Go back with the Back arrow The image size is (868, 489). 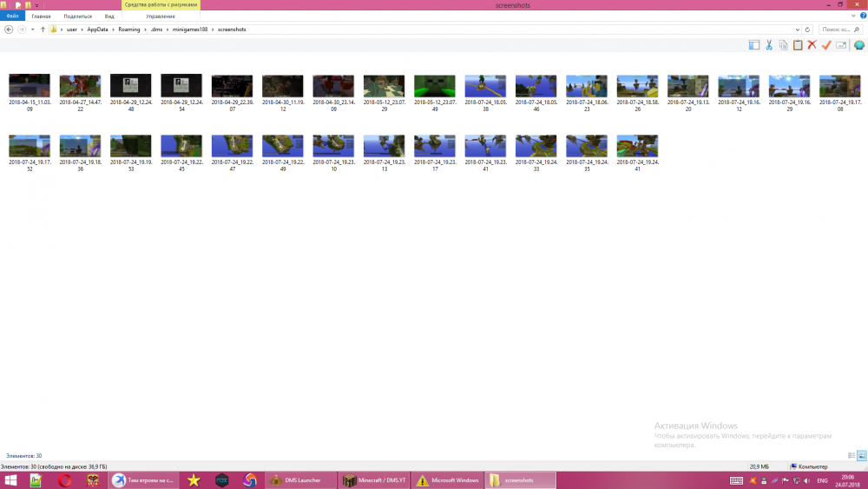9,30
